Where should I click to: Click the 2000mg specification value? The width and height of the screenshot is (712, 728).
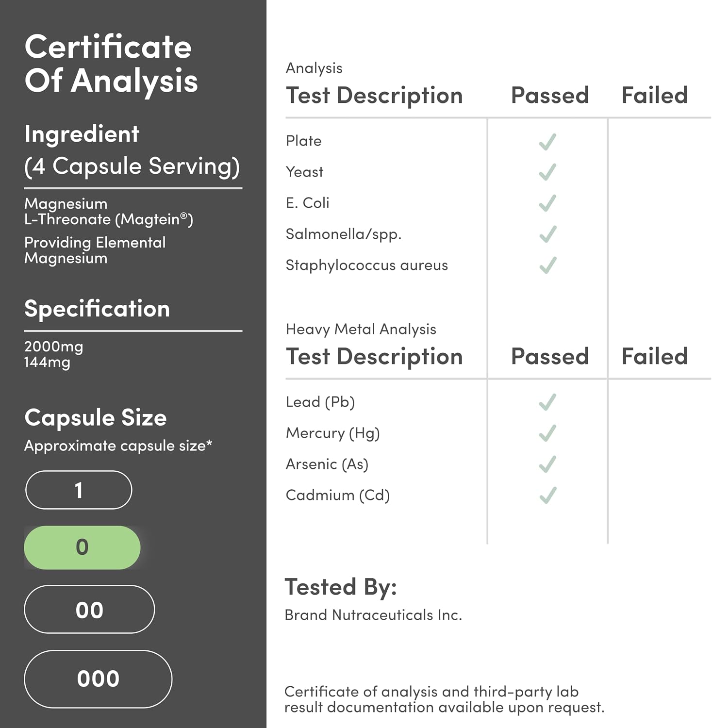pyautogui.click(x=53, y=347)
